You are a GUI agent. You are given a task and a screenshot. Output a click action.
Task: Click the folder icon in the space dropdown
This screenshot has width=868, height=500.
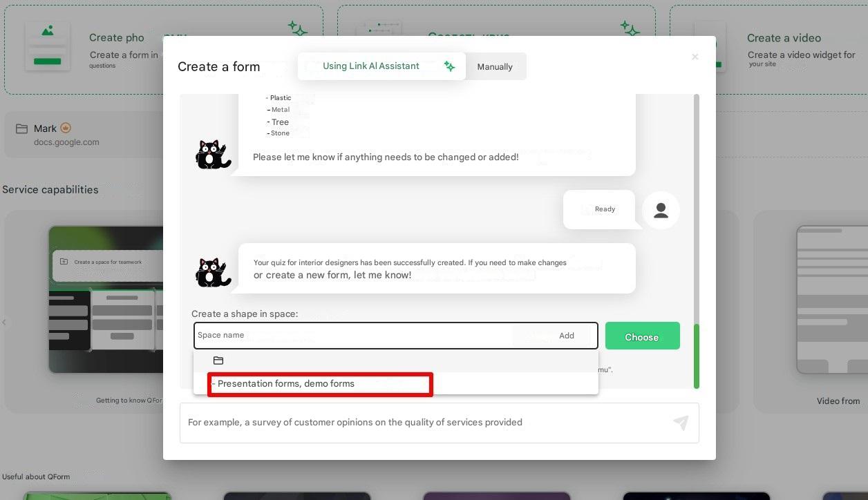(218, 360)
